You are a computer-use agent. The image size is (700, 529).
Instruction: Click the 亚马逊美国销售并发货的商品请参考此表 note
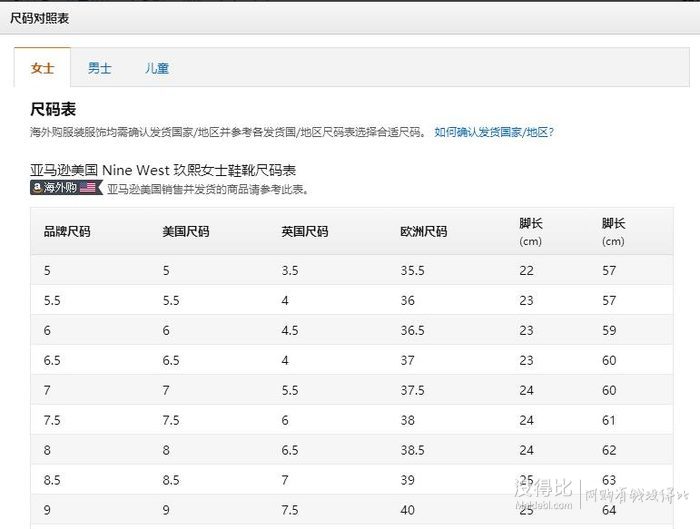click(208, 189)
